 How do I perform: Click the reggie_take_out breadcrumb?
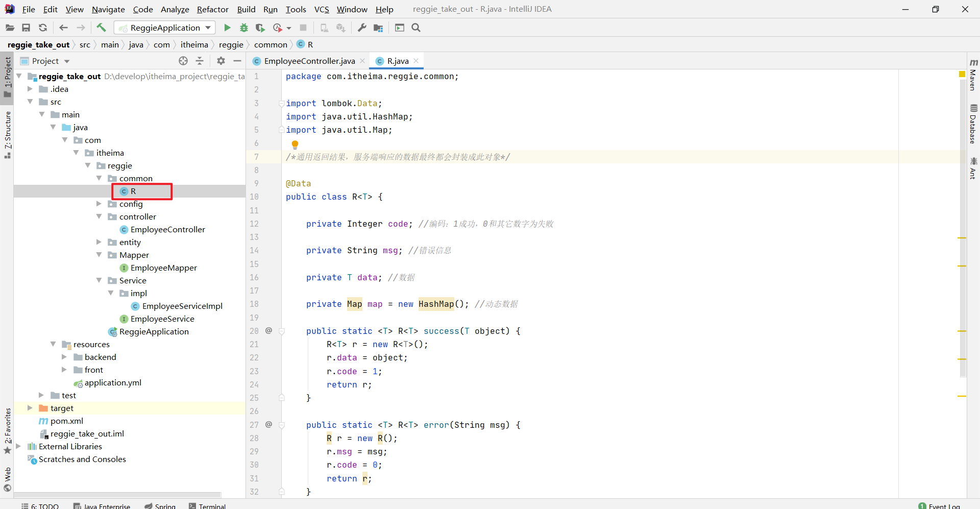[x=38, y=44]
